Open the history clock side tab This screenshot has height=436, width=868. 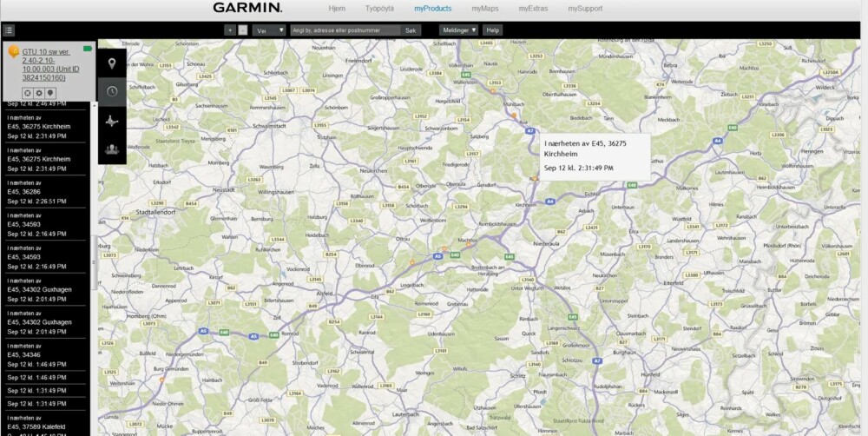pyautogui.click(x=112, y=91)
